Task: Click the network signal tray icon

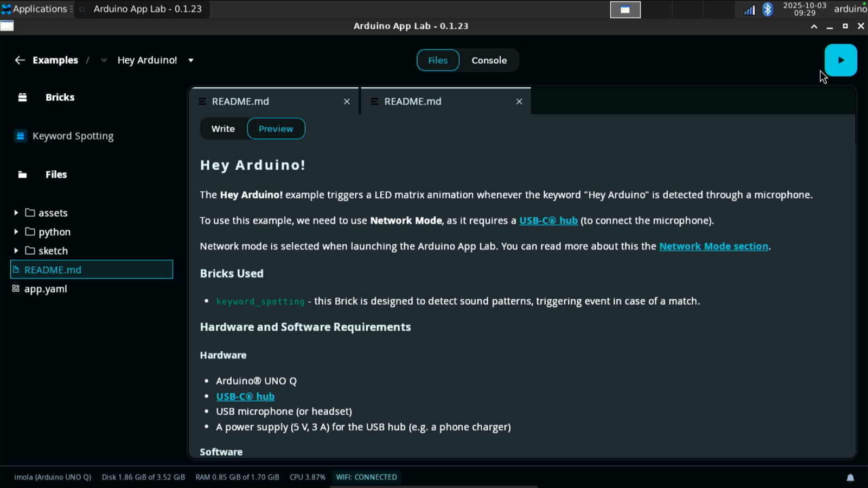Action: coord(749,10)
